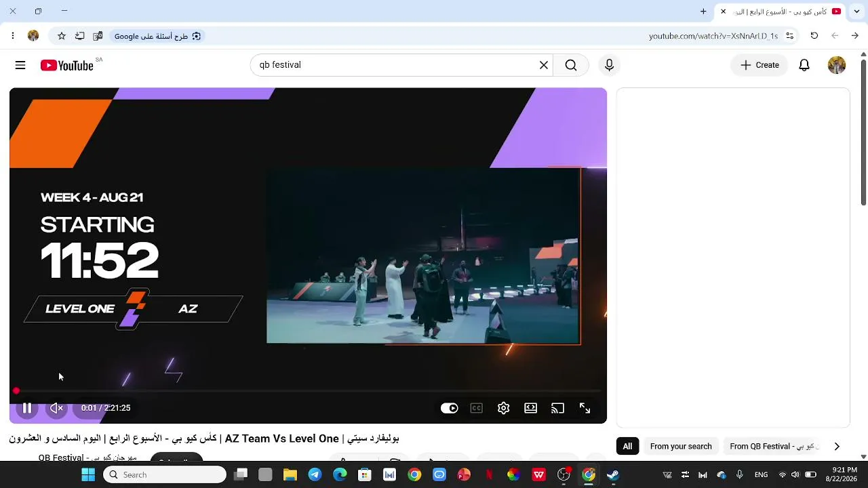The width and height of the screenshot is (868, 488).
Task: Select the From your search chip
Action: coord(681,447)
